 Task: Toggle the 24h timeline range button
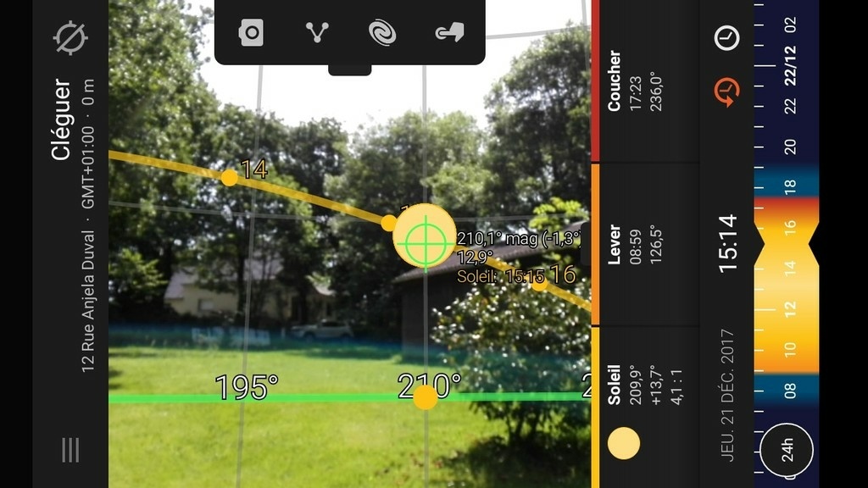(x=786, y=450)
